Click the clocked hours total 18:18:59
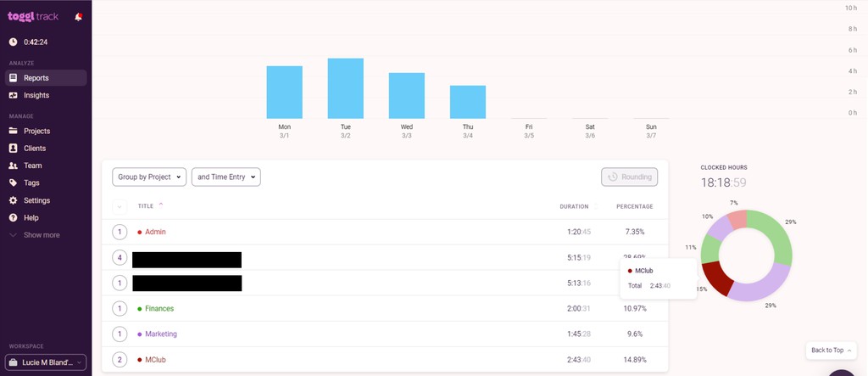 pyautogui.click(x=724, y=182)
